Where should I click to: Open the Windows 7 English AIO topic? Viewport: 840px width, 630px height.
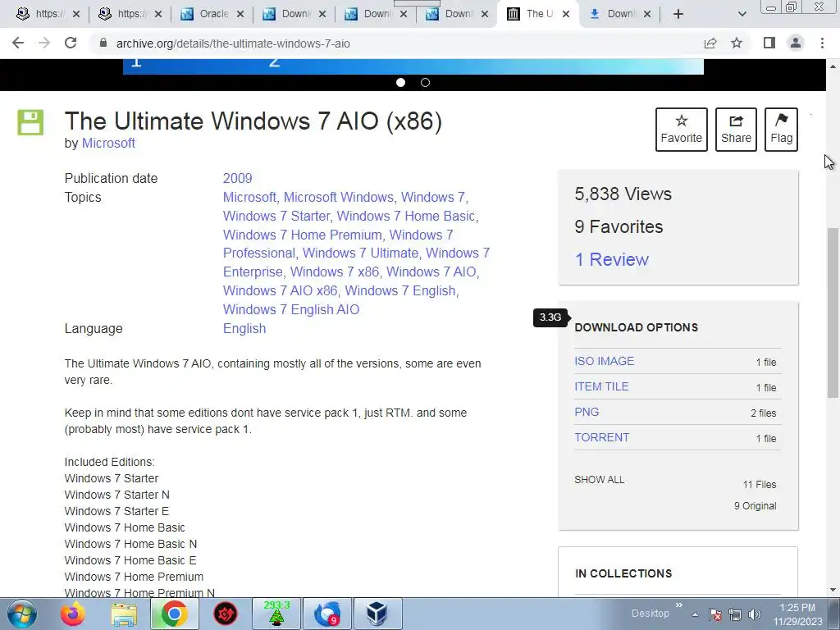point(291,309)
